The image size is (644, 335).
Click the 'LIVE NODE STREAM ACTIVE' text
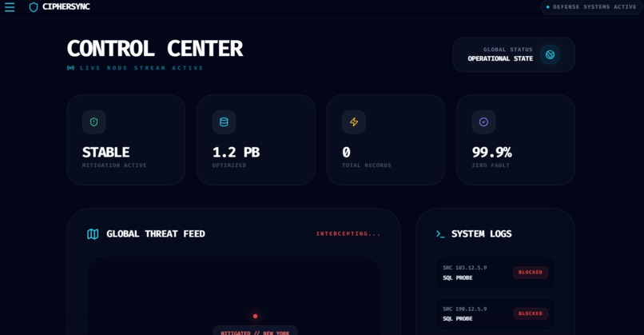(x=141, y=68)
